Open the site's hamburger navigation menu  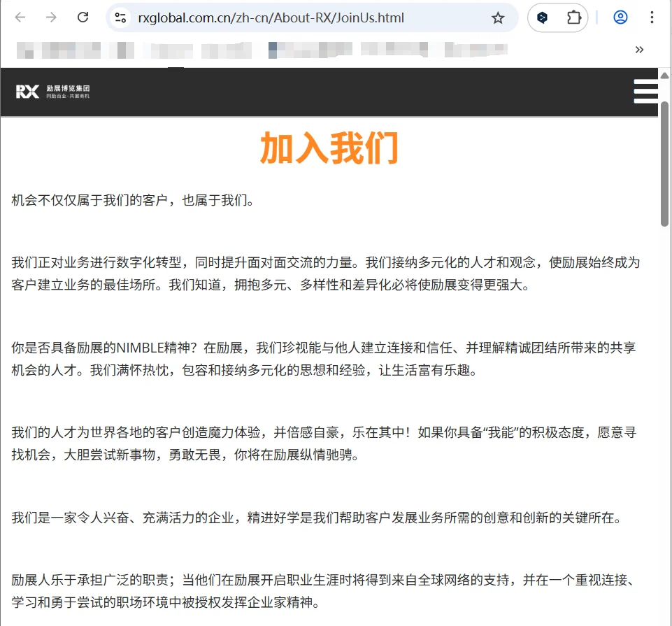point(645,91)
